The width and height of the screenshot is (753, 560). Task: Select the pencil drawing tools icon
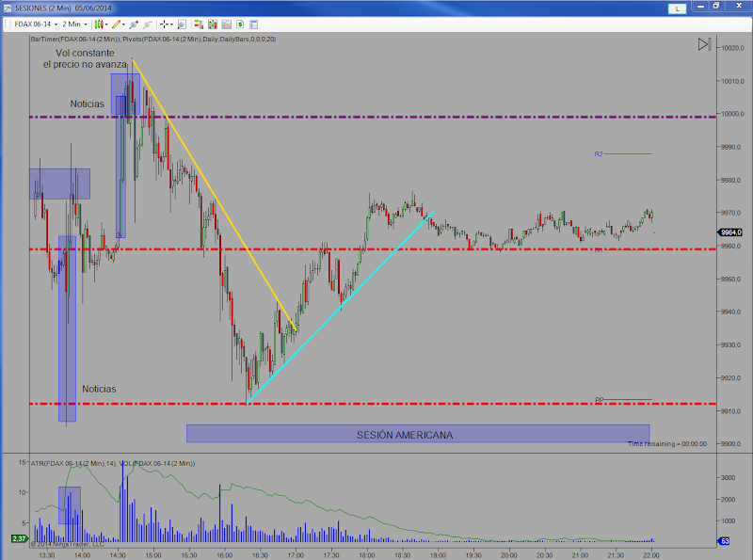tap(116, 24)
